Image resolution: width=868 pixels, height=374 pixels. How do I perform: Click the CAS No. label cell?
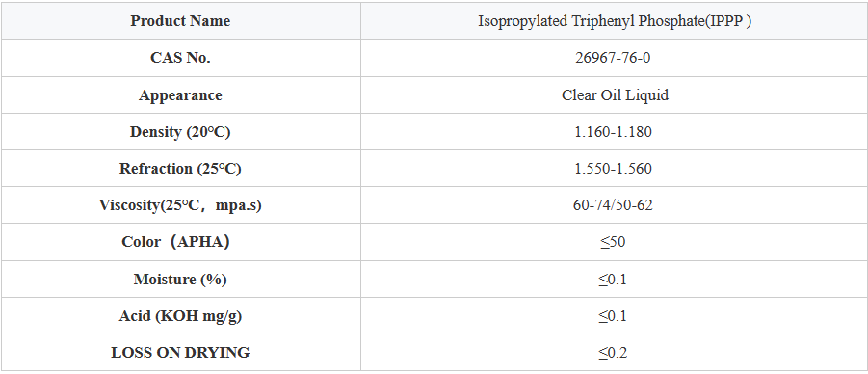pos(180,58)
